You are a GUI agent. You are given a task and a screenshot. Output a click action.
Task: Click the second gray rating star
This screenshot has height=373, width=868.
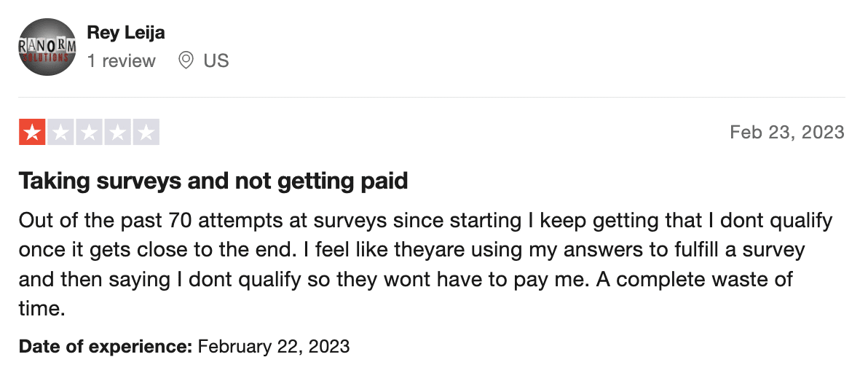click(60, 133)
